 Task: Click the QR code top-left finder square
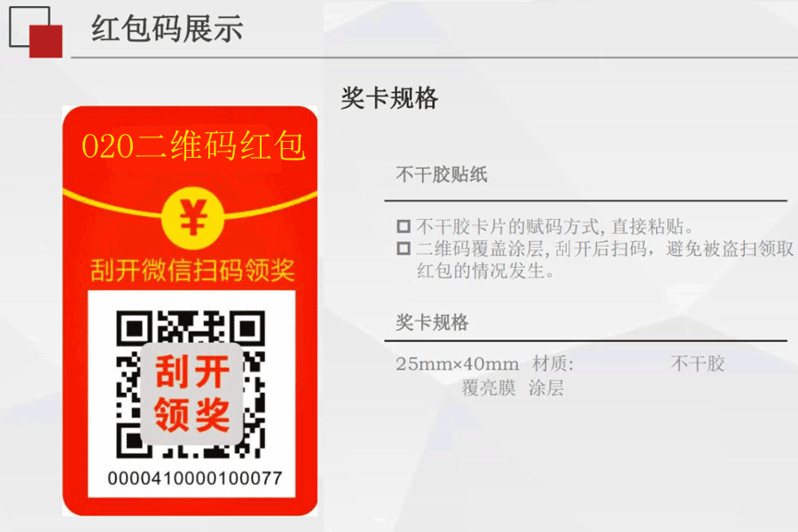(x=135, y=328)
